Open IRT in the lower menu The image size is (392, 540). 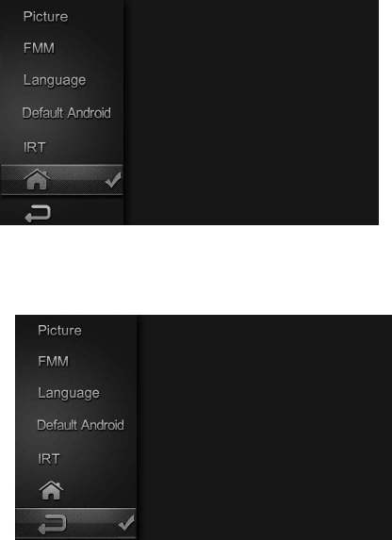click(49, 459)
